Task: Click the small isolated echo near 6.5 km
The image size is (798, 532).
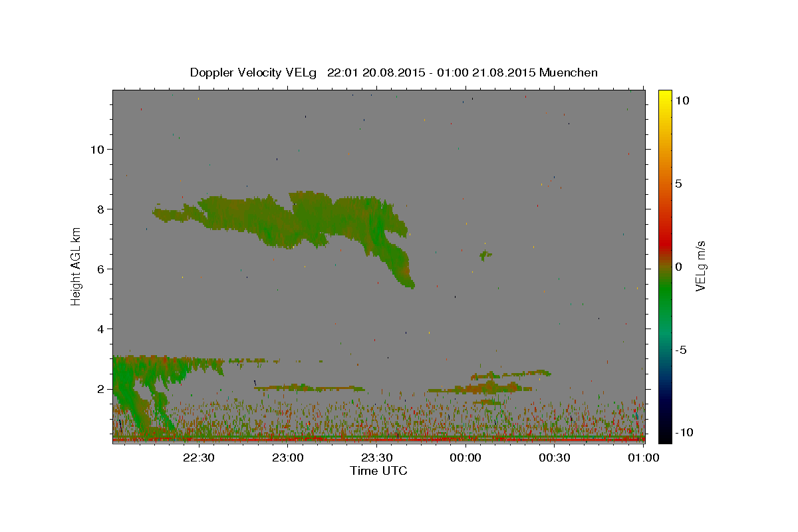Action: click(x=486, y=254)
